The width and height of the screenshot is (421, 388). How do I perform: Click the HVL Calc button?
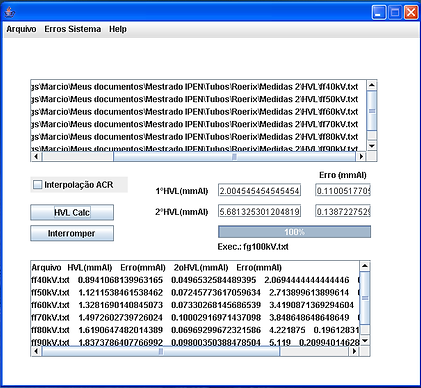coord(72,212)
